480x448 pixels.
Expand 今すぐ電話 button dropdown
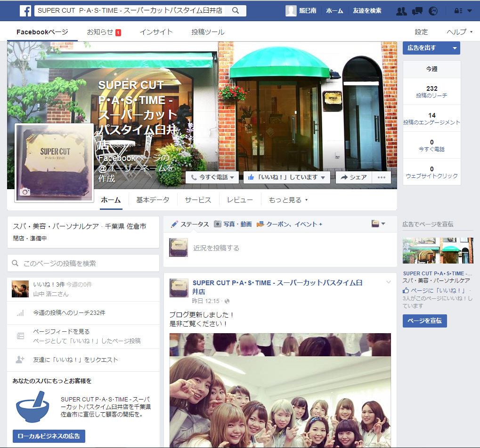click(232, 177)
